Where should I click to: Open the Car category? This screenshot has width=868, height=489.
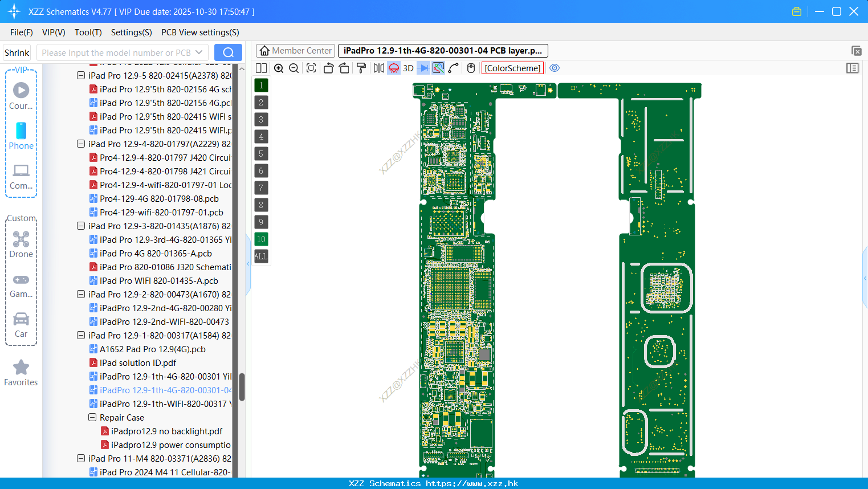tap(21, 325)
